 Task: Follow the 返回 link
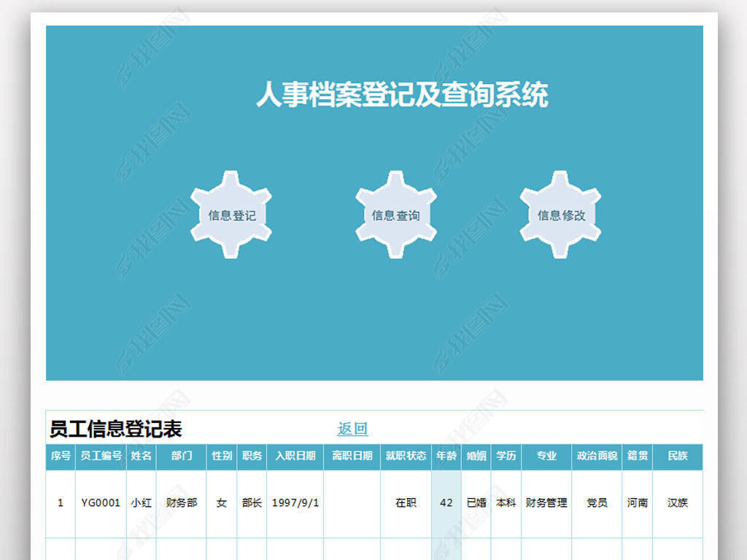point(352,429)
